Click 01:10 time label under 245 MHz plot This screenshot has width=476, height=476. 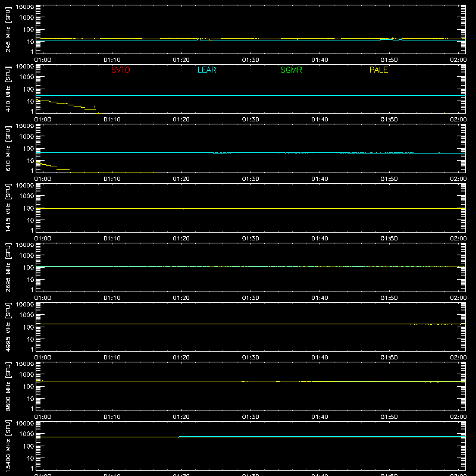pyautogui.click(x=112, y=60)
